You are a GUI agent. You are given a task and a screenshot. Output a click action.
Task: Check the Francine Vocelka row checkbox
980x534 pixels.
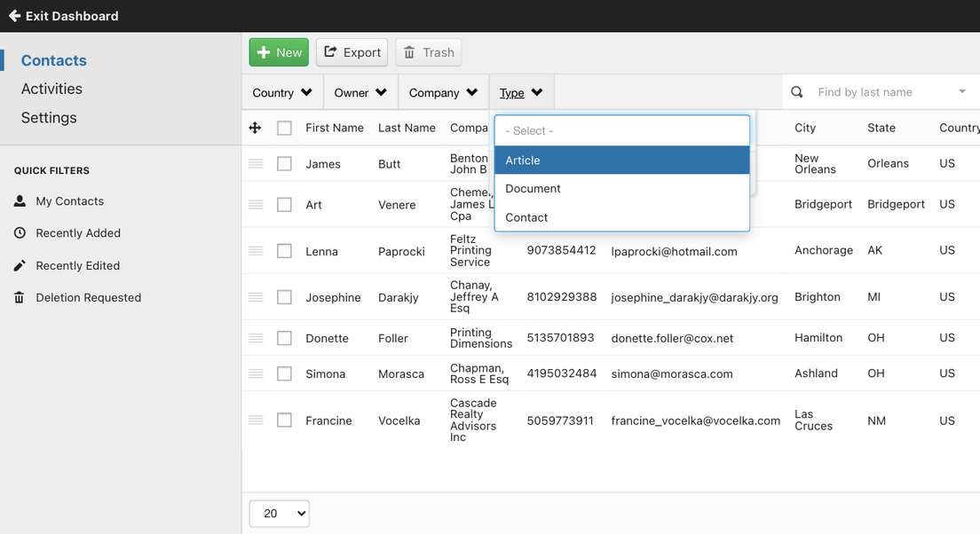coord(284,420)
